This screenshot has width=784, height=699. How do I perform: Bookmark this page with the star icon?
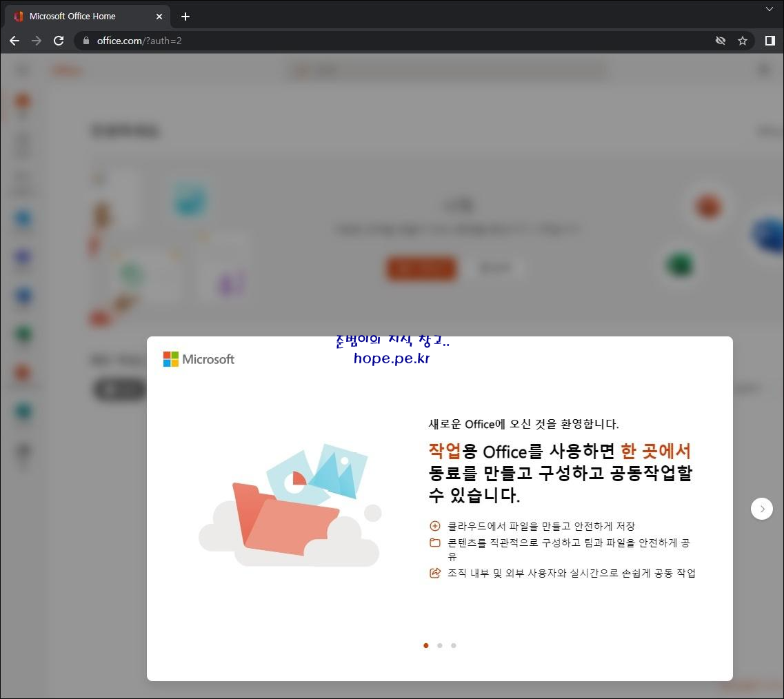[743, 41]
